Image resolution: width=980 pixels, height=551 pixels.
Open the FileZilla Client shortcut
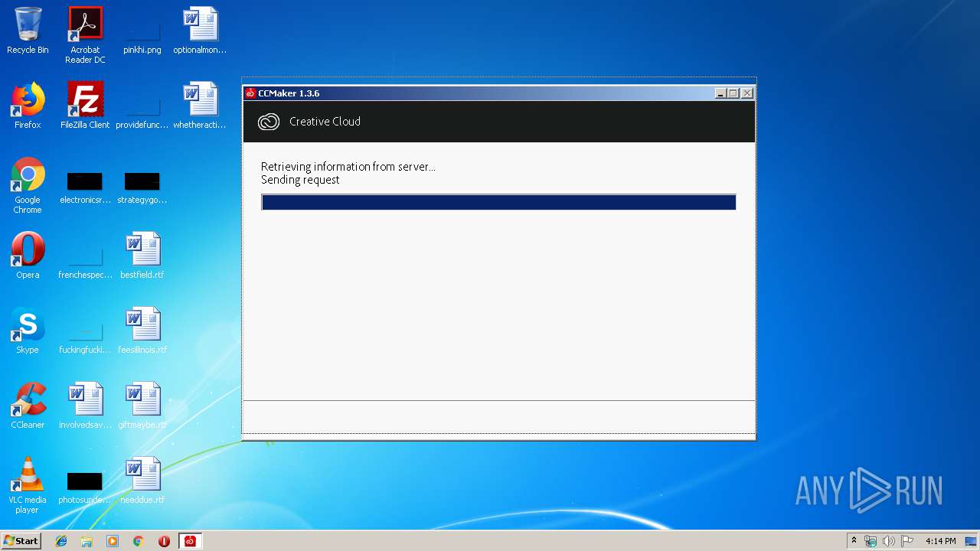85,99
